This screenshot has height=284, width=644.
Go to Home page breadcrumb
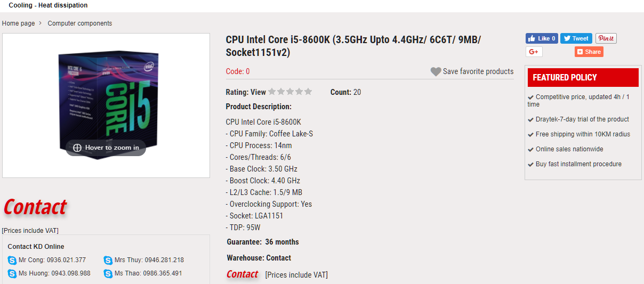pyautogui.click(x=18, y=23)
